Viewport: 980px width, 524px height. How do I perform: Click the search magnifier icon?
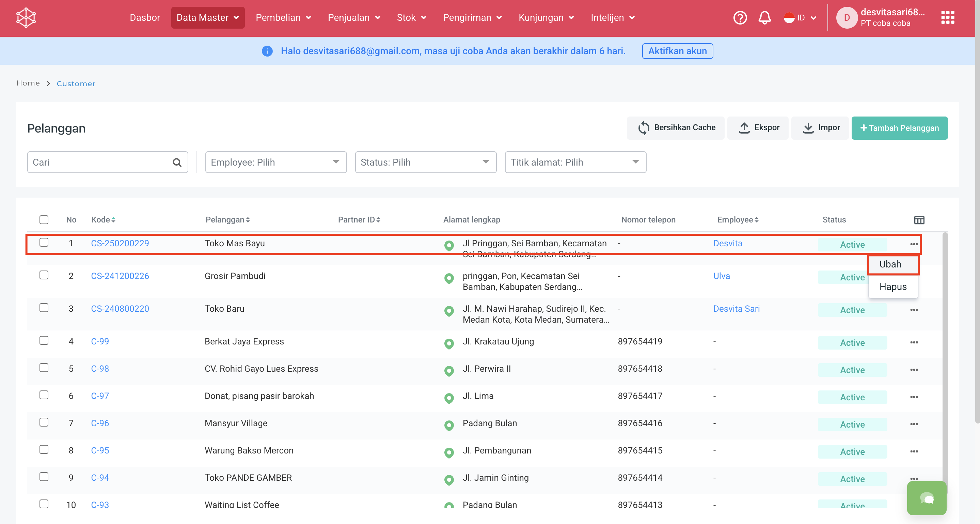[x=177, y=163]
